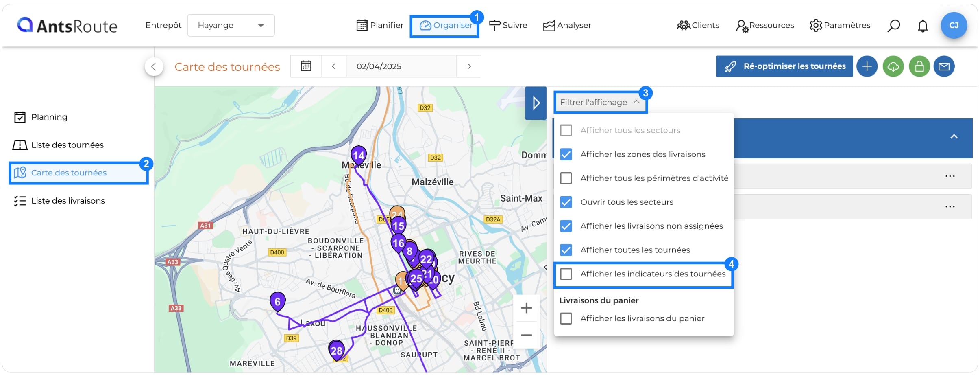Screen dimensions: 980x375
Task: Open the notifications bell
Action: tap(923, 26)
